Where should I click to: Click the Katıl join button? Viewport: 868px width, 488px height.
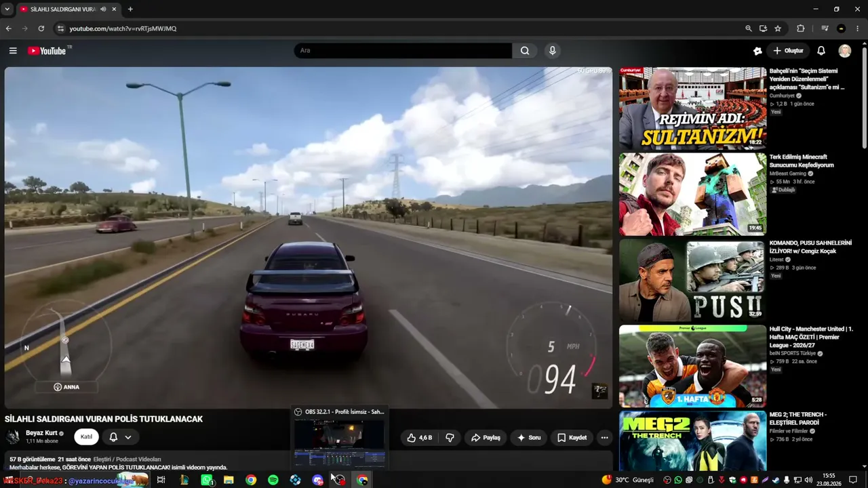point(86,437)
